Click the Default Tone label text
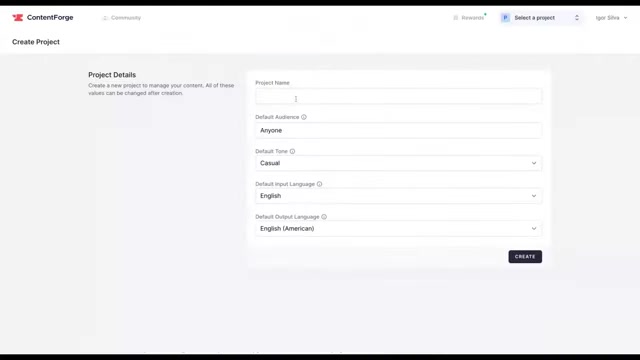Image resolution: width=640 pixels, height=360 pixels. click(271, 151)
